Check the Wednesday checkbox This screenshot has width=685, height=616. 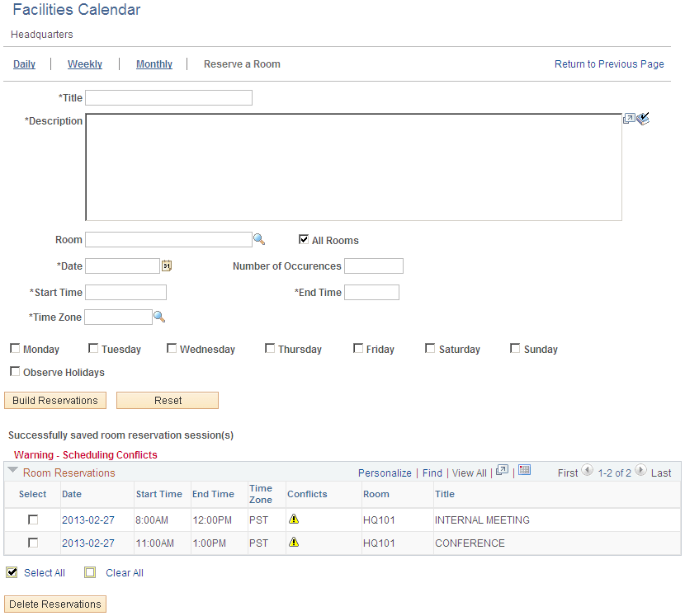[172, 348]
